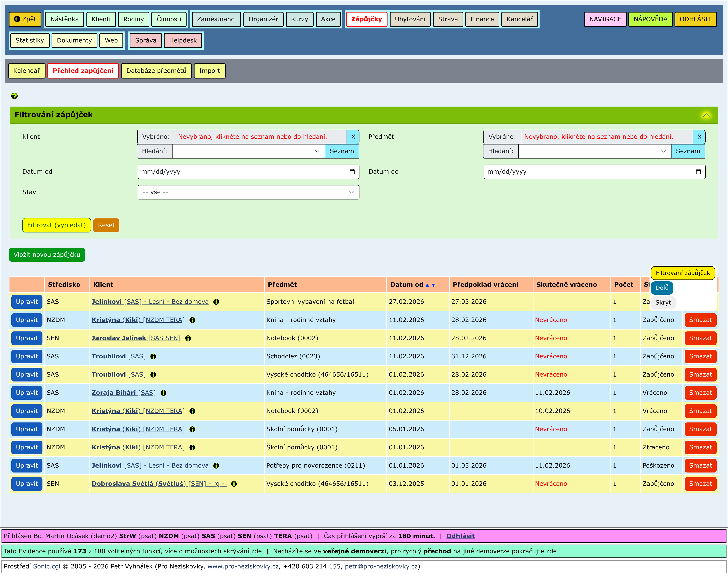Open calendar picker in Datum do field
Image resolution: width=728 pixels, height=584 pixels.
click(698, 172)
